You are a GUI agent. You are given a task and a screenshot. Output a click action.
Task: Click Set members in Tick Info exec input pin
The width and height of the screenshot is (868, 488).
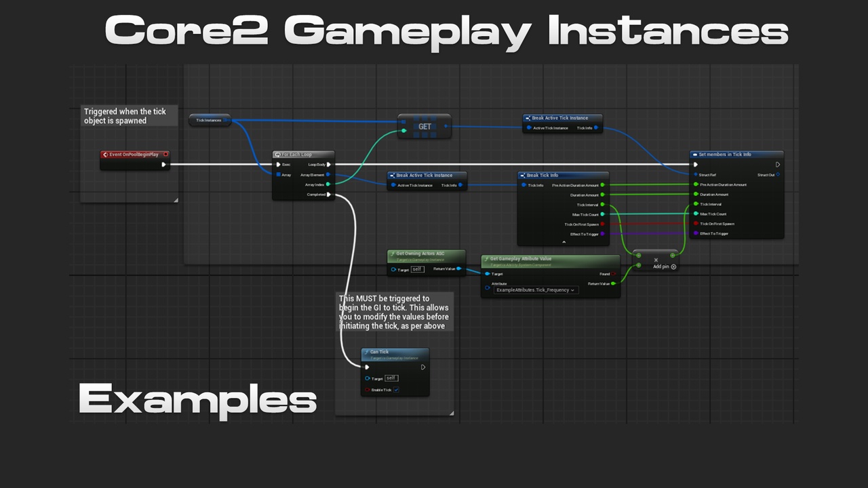[x=696, y=164]
